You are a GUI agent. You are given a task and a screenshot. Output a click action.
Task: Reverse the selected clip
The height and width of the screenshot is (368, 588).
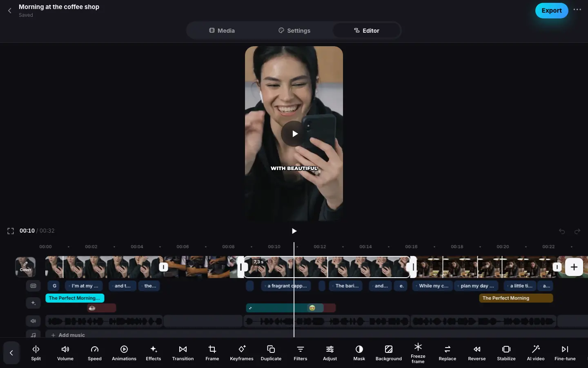click(x=477, y=353)
